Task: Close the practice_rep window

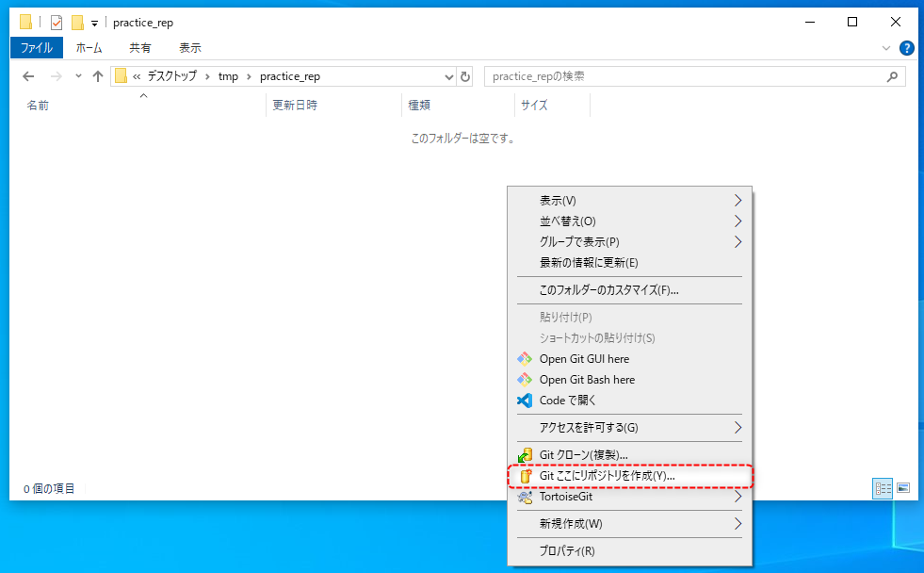Action: click(x=896, y=23)
